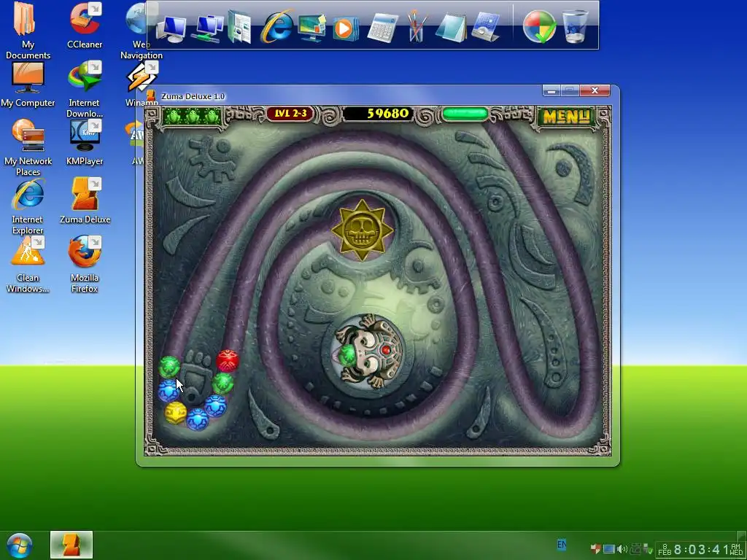Launch Mozilla Firefox from desktop

[x=85, y=264]
